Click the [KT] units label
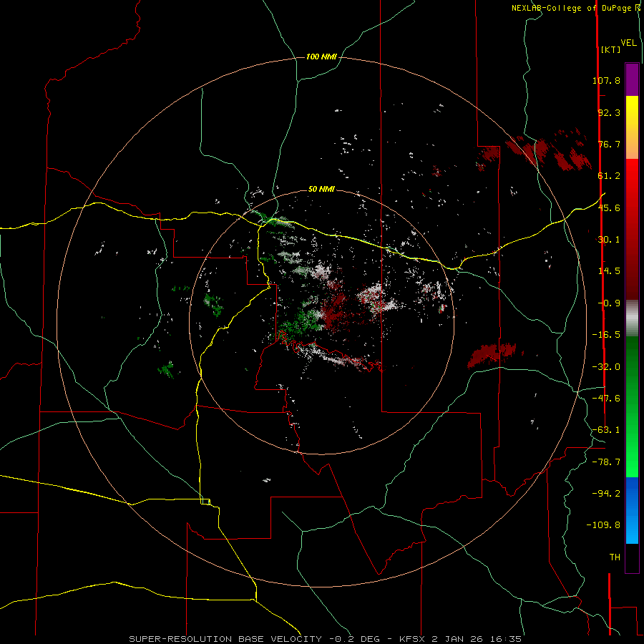Image resolution: width=644 pixels, height=644 pixels. [x=611, y=49]
